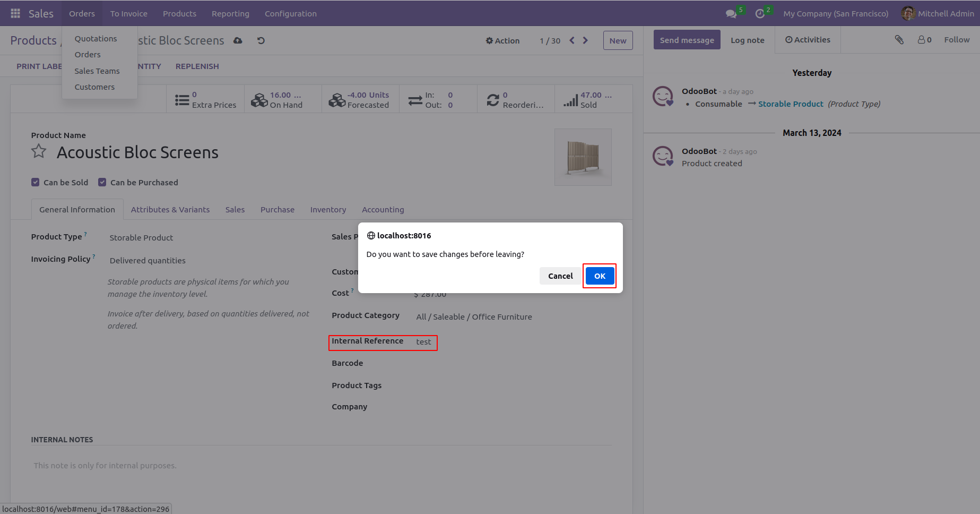Click record pager counter 1 / 30

(x=550, y=41)
